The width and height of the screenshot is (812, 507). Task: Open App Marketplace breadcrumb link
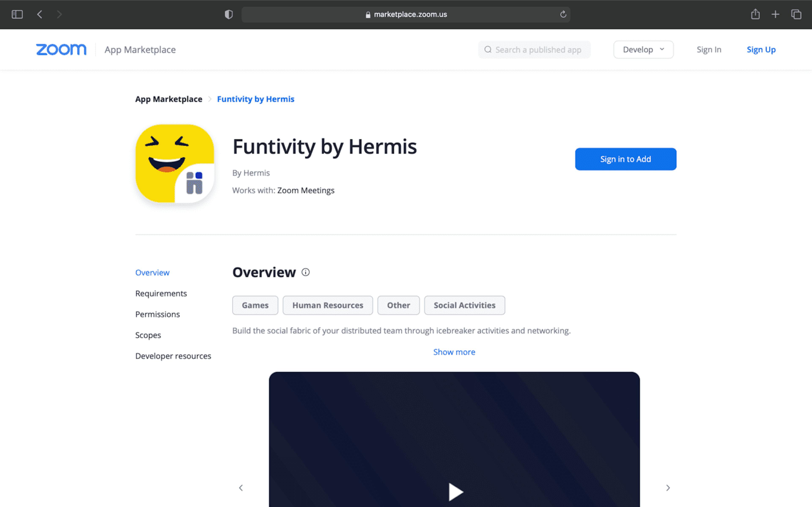pyautogui.click(x=169, y=99)
